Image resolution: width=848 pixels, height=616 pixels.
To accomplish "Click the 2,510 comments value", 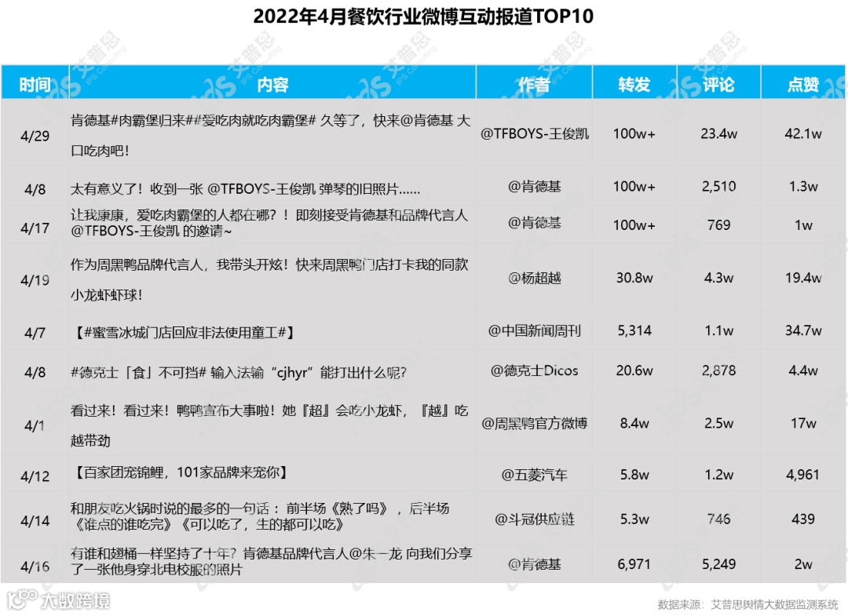I will pyautogui.click(x=718, y=187).
